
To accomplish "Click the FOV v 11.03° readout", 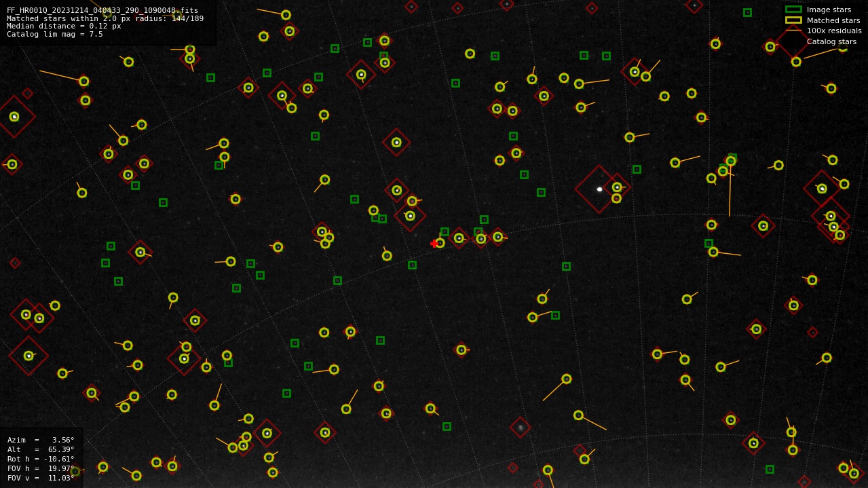I will click(x=41, y=478).
